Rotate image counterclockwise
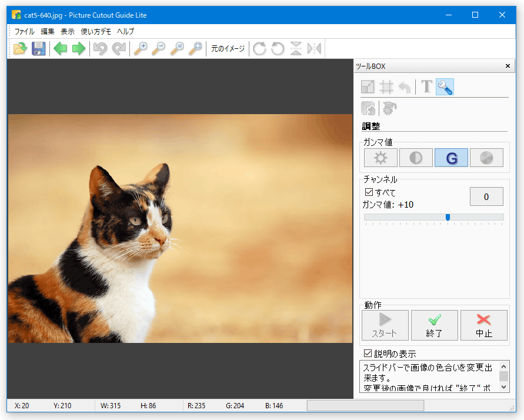This screenshot has width=524, height=420. click(278, 48)
